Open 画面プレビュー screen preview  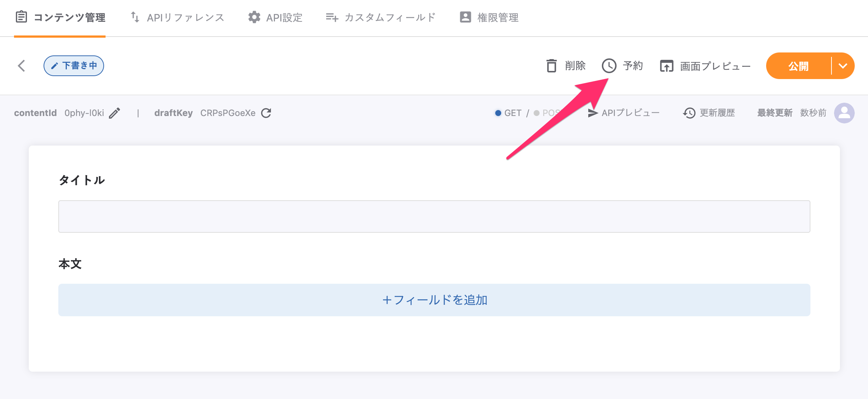tap(705, 66)
